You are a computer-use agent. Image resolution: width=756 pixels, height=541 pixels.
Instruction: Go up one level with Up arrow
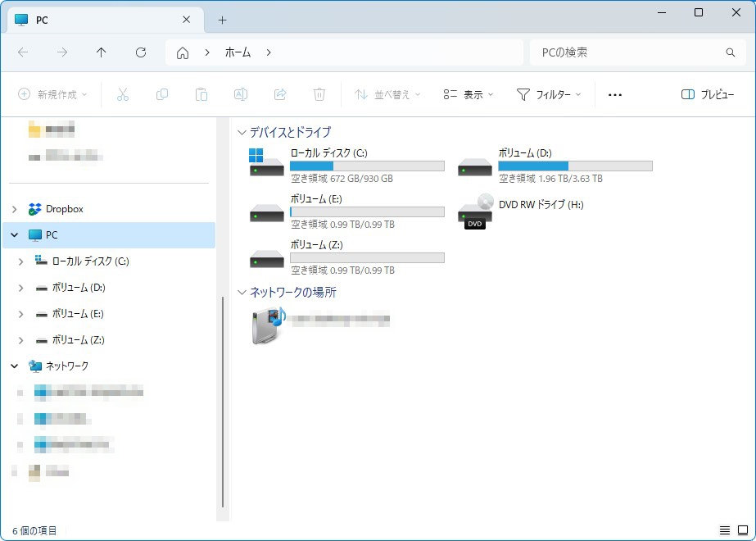102,52
